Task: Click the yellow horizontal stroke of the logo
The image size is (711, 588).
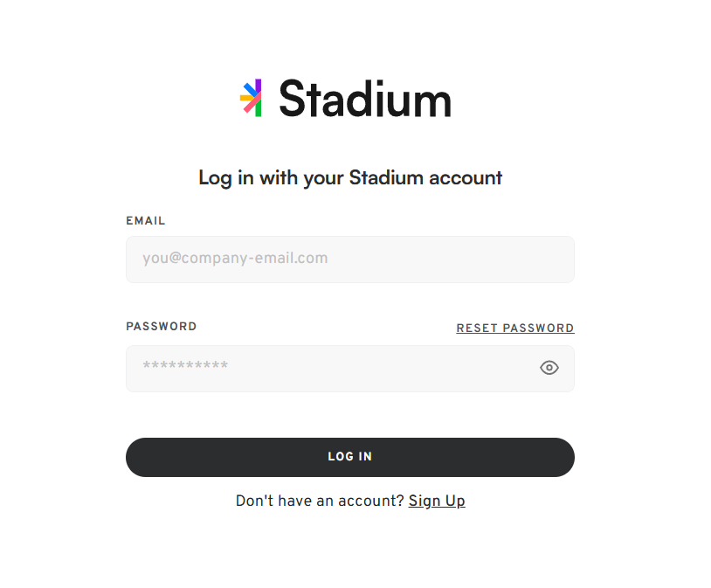Action: 247,98
